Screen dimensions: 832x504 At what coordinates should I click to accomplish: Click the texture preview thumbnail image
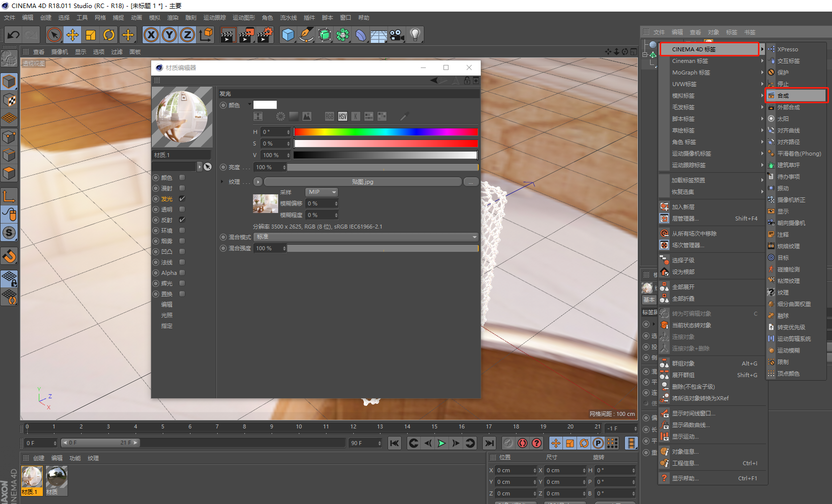pos(265,203)
